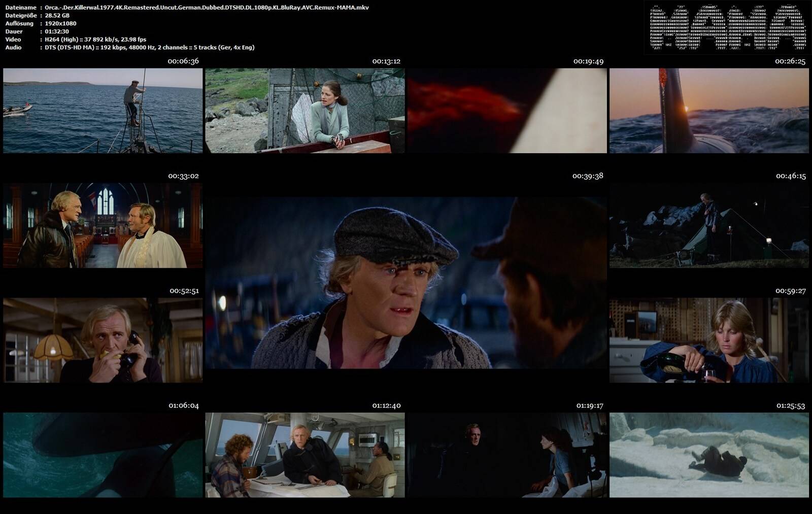The height and width of the screenshot is (514, 812).
Task: Click the timestamp 00:26:25
Action: click(x=790, y=61)
